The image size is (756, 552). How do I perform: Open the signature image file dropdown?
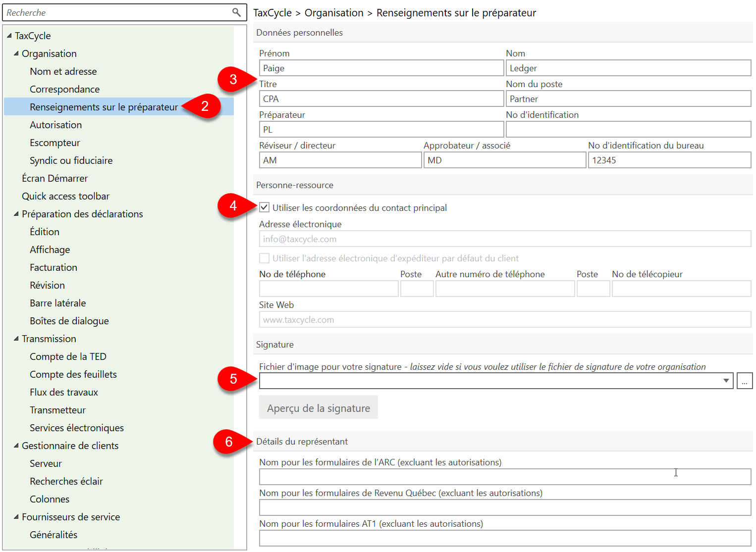pyautogui.click(x=726, y=381)
